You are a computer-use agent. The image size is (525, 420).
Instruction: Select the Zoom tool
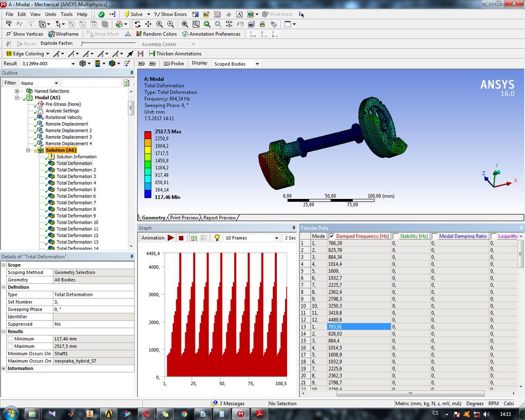(159, 24)
